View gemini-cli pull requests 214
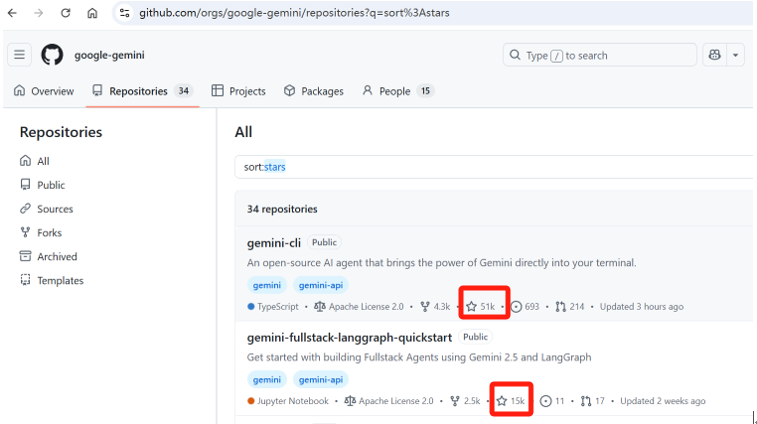 tap(570, 306)
